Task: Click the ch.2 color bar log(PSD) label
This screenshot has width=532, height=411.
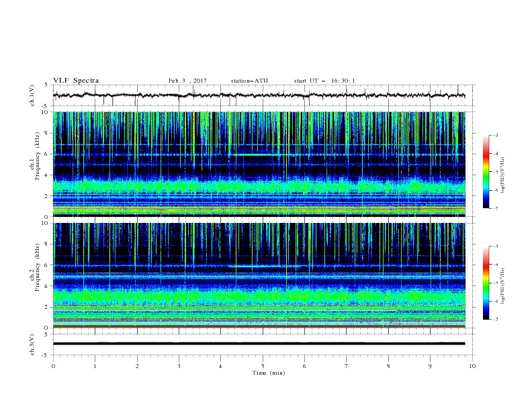Action: pyautogui.click(x=503, y=286)
